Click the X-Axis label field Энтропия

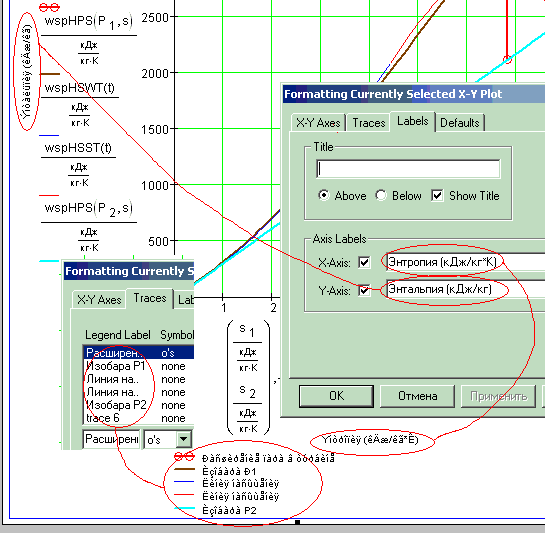tap(465, 262)
